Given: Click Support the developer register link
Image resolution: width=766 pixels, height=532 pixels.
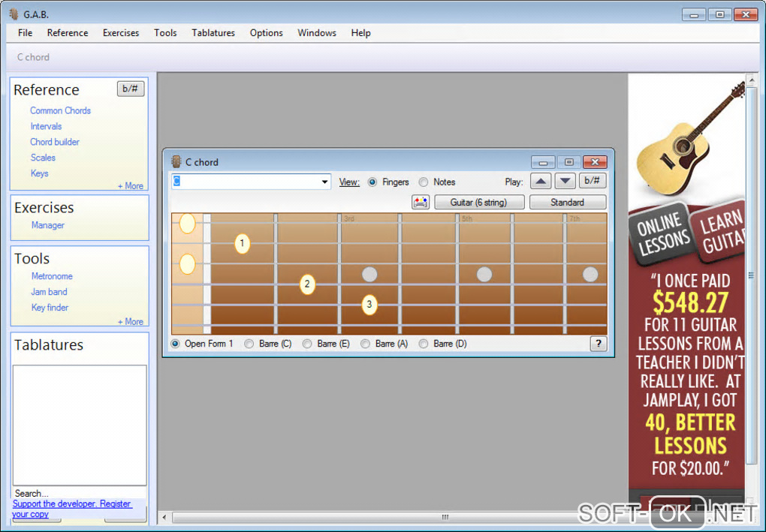Looking at the screenshot, I should click(x=72, y=509).
